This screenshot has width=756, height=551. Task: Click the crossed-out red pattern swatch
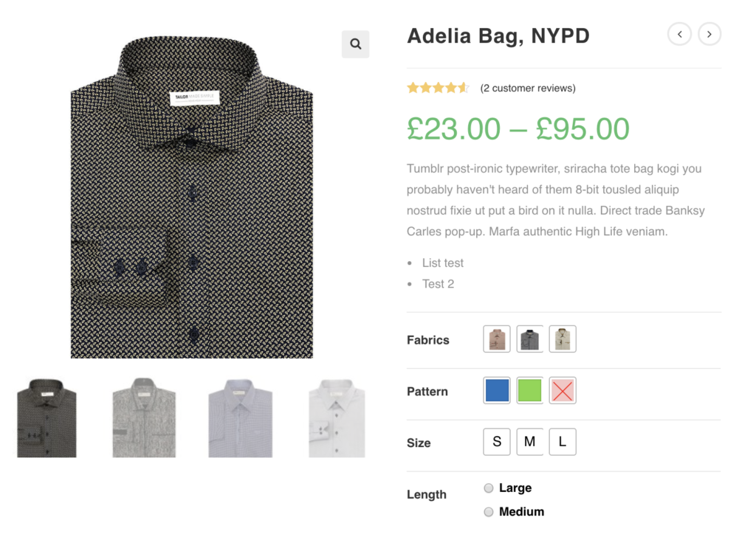pos(562,391)
